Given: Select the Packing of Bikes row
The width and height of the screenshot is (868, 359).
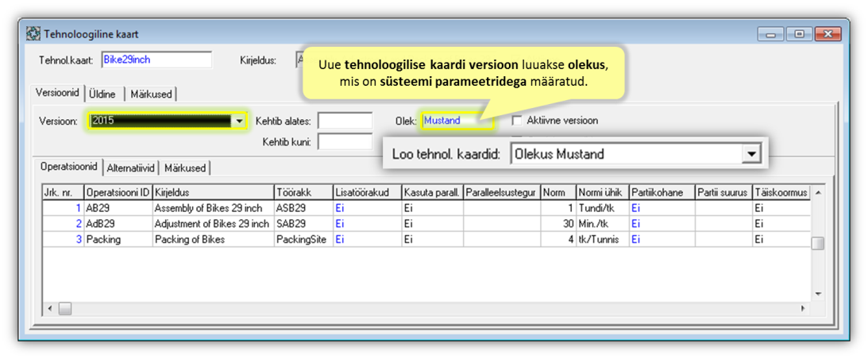Looking at the screenshot, I should click(211, 239).
